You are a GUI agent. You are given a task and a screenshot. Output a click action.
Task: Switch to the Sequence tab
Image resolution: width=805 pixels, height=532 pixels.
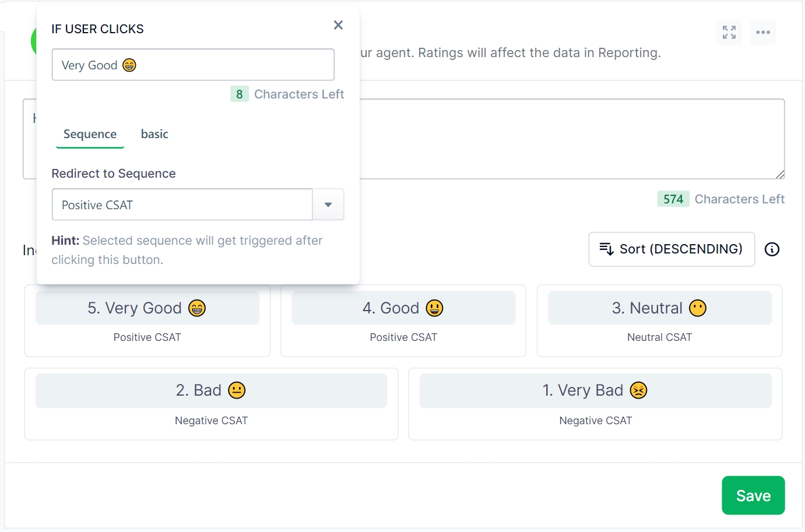coord(90,135)
